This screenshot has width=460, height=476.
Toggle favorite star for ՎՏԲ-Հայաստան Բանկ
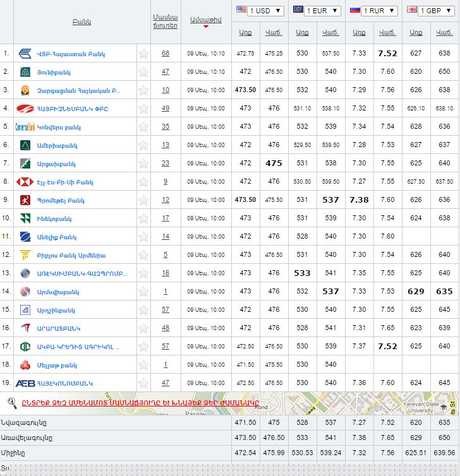pyautogui.click(x=143, y=54)
